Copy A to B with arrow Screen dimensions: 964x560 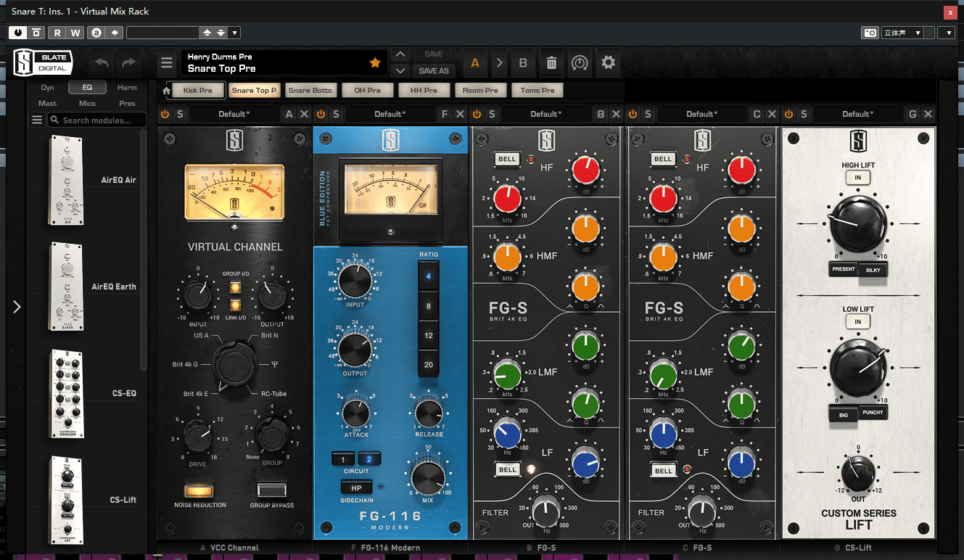coord(499,63)
